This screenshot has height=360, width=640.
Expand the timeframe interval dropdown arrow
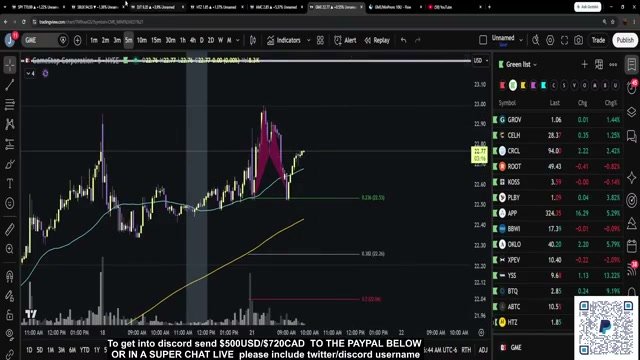click(238, 40)
